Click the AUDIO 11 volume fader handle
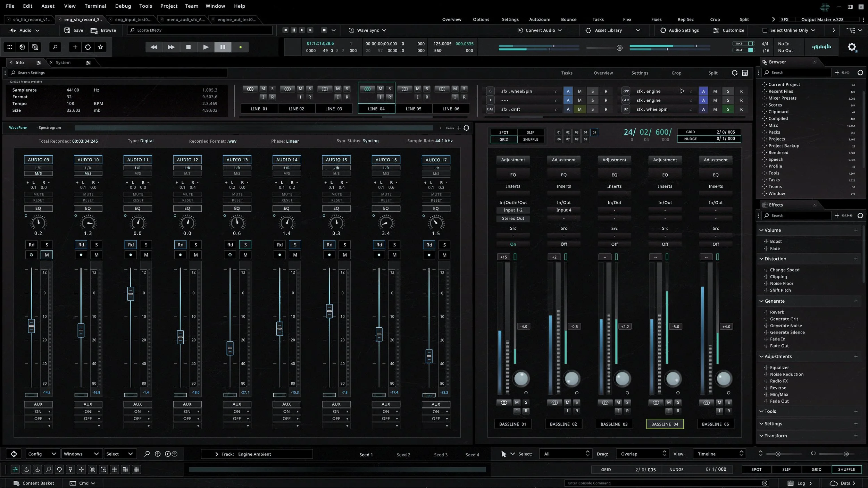This screenshot has width=868, height=488. (131, 294)
